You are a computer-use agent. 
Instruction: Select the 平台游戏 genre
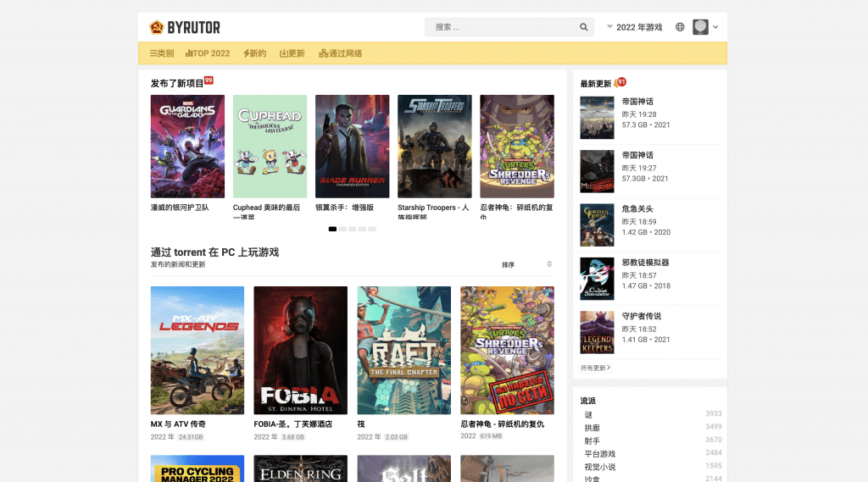(599, 454)
